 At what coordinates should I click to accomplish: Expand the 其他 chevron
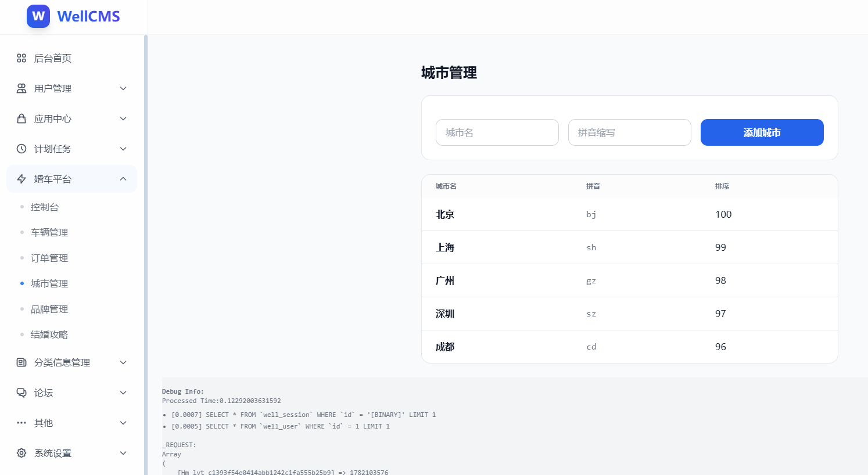tap(123, 423)
